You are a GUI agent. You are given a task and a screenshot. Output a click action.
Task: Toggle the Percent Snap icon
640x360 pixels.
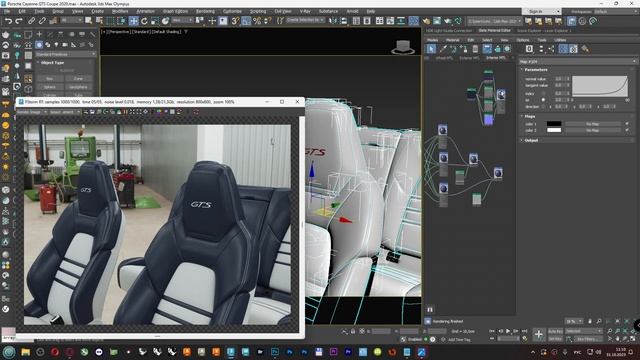(257, 20)
